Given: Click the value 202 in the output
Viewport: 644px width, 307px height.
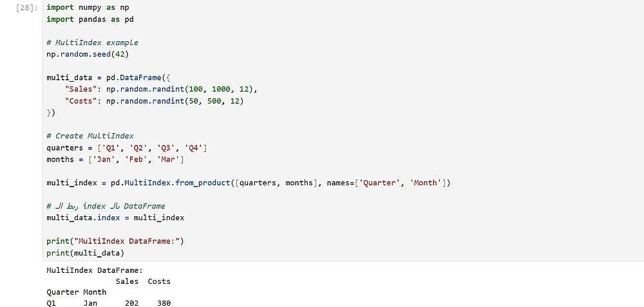Looking at the screenshot, I should (x=131, y=303).
